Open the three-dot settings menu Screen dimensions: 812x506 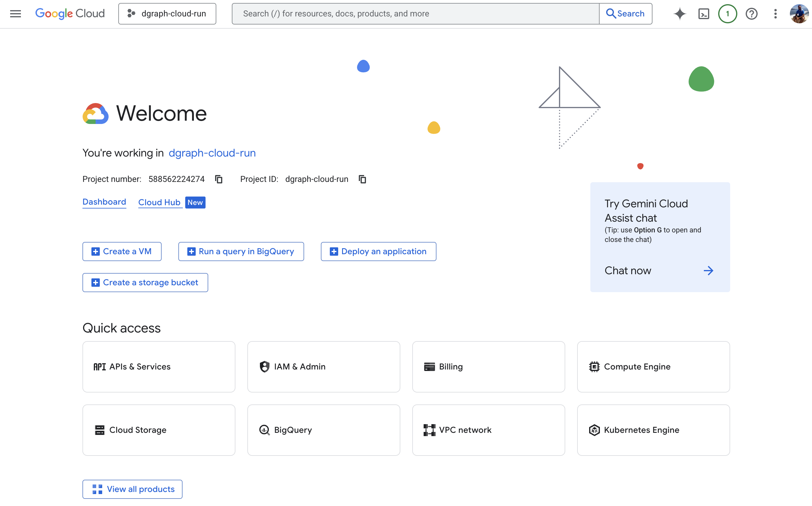coord(775,14)
